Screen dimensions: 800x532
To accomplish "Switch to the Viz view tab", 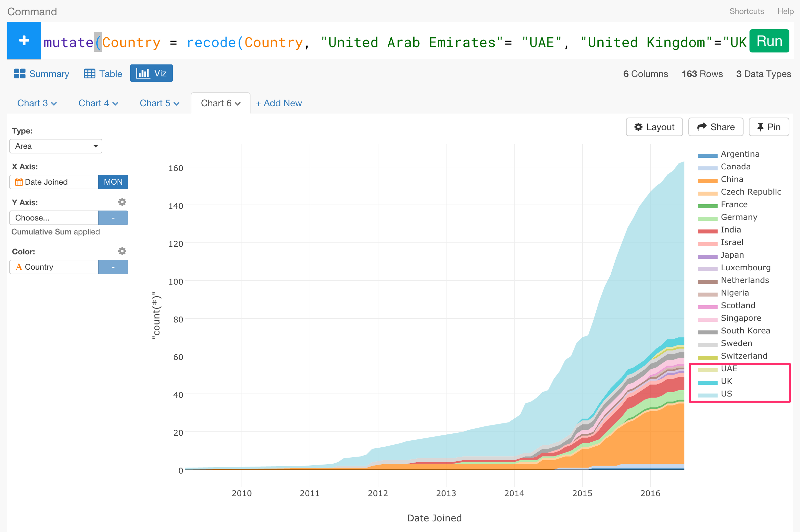I will coord(151,73).
